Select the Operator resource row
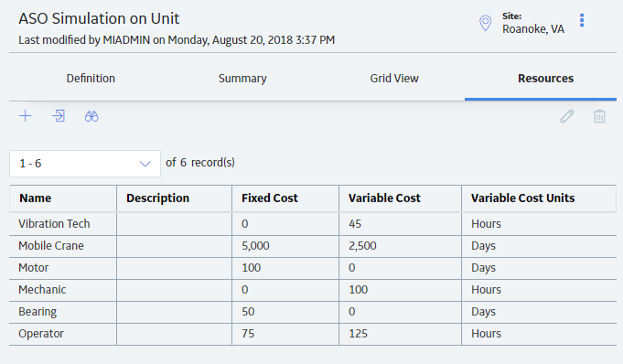The height and width of the screenshot is (364, 623). tap(313, 334)
